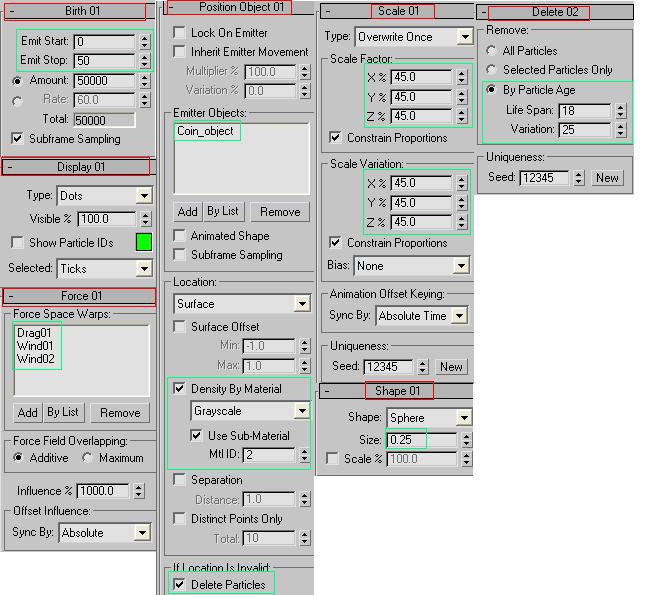Enable the Lock On Emitter checkbox
Viewport: 650px width, 595px height.
point(179,33)
